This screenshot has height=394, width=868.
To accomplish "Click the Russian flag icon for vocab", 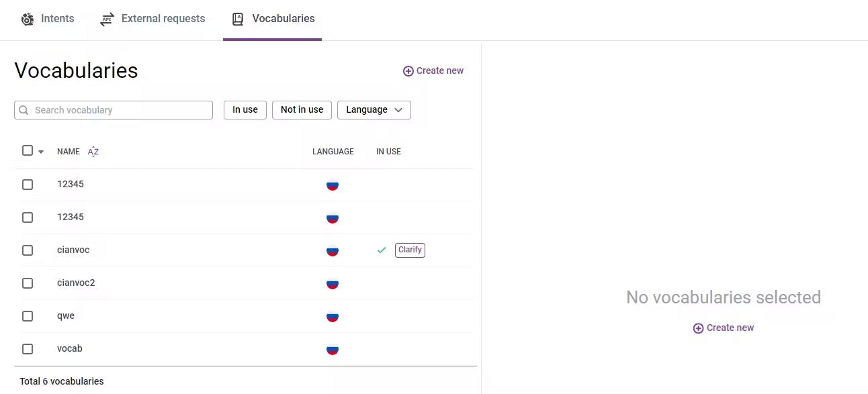I will 333,349.
